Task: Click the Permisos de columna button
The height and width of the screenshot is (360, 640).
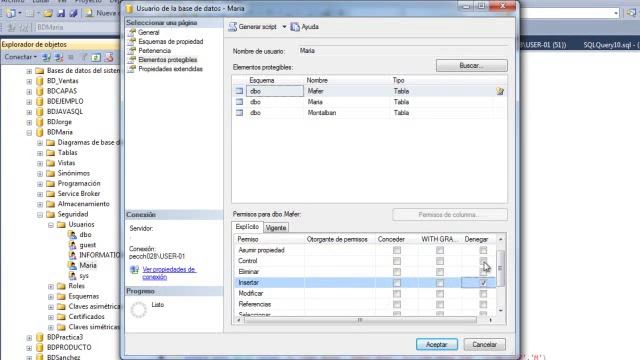Action: coord(450,215)
